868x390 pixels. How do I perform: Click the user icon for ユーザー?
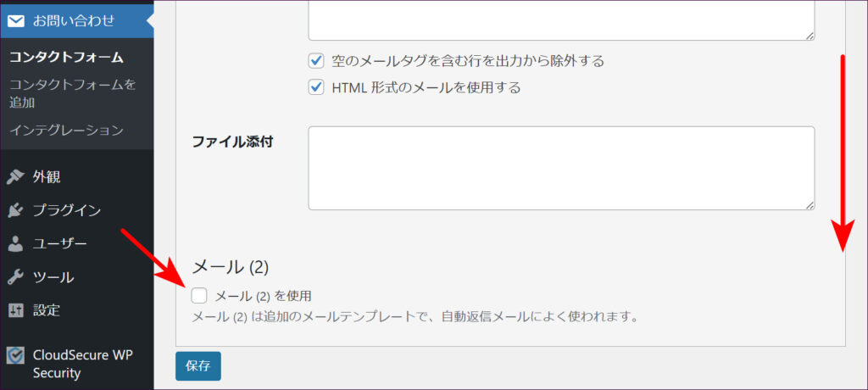(15, 244)
